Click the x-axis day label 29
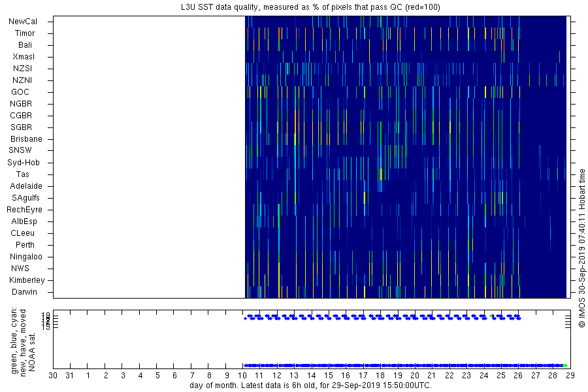The image size is (588, 392). click(570, 376)
